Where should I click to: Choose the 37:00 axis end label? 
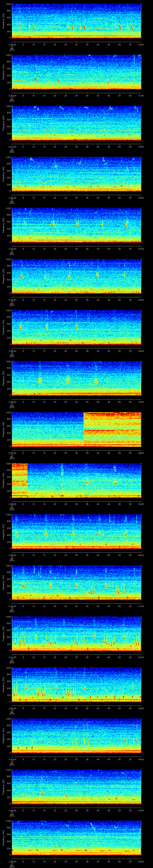click(141, 402)
